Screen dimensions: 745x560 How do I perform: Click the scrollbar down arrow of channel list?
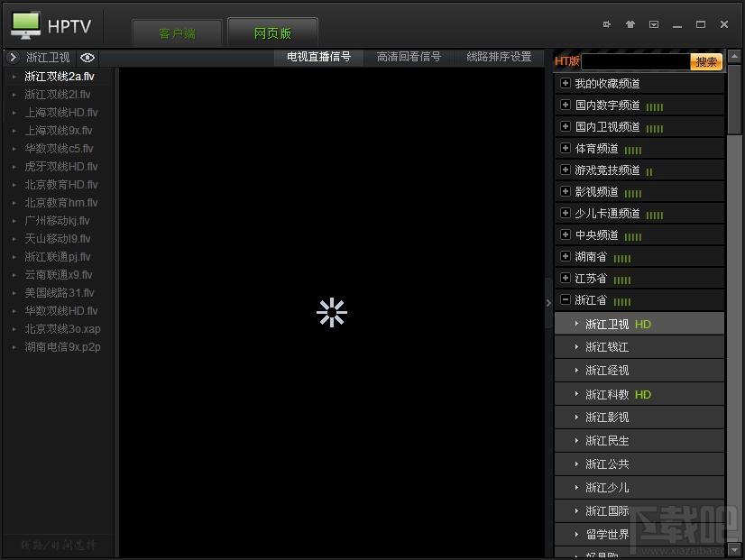(734, 548)
